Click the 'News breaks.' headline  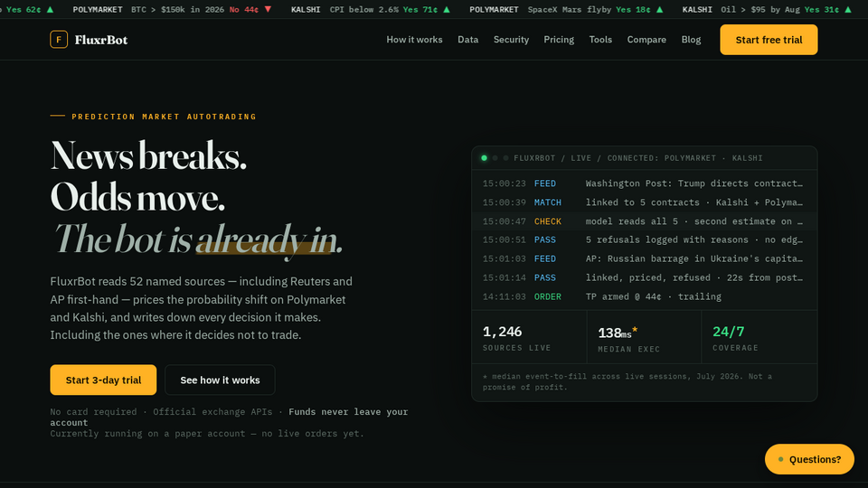(x=148, y=155)
